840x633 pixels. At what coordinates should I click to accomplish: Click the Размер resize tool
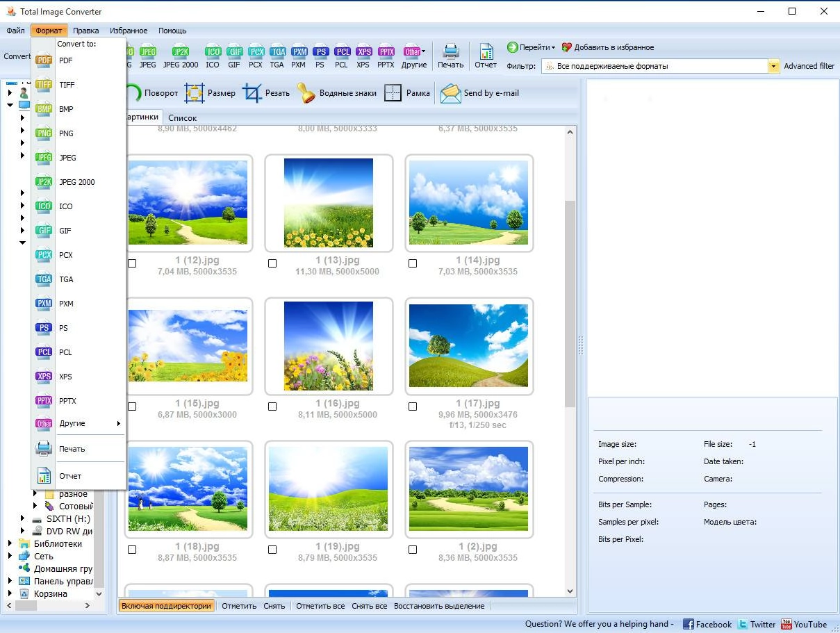[x=210, y=93]
